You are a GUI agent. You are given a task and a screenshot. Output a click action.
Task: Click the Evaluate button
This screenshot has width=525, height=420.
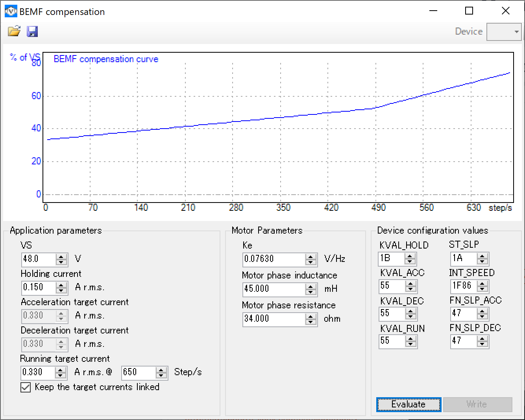click(409, 404)
